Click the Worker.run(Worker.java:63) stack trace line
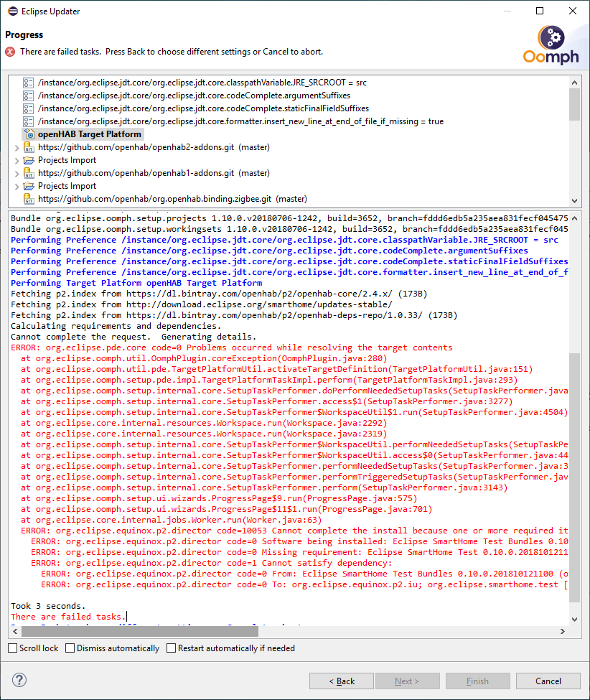This screenshot has width=590, height=700. pos(172,520)
